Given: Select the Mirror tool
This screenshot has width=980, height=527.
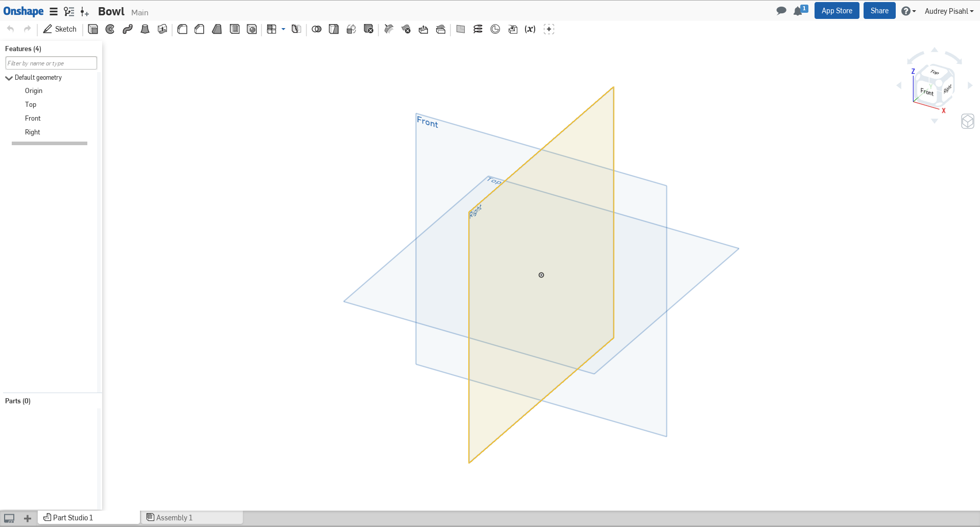Looking at the screenshot, I should click(x=296, y=29).
